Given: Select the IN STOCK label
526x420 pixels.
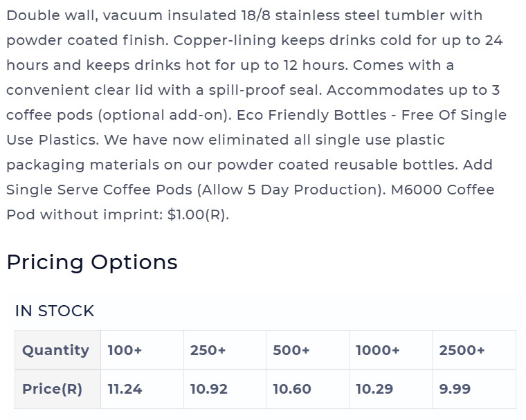Looking at the screenshot, I should pyautogui.click(x=55, y=311).
